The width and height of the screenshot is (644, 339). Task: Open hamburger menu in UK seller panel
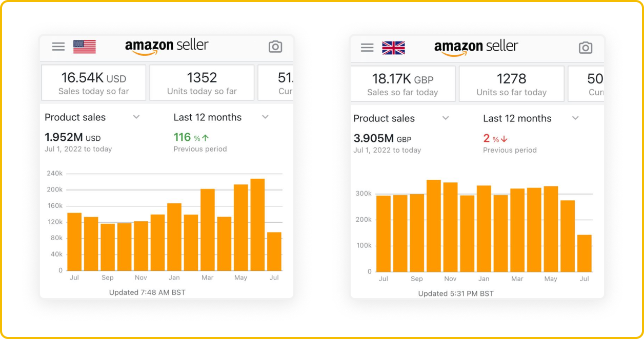[x=367, y=48]
